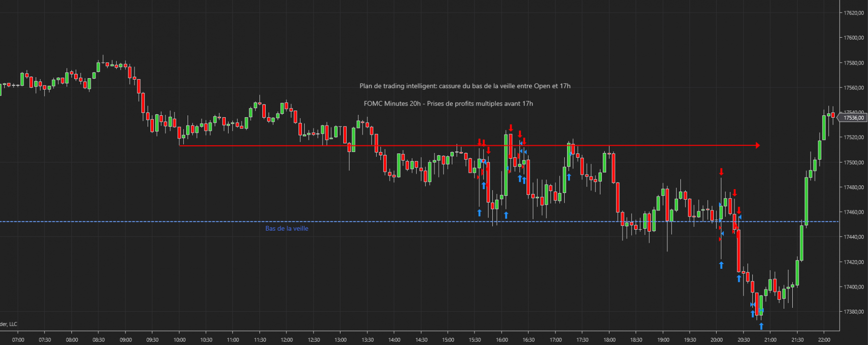Click the 17420,00 price axis label
This screenshot has width=868, height=345.
tap(854, 262)
